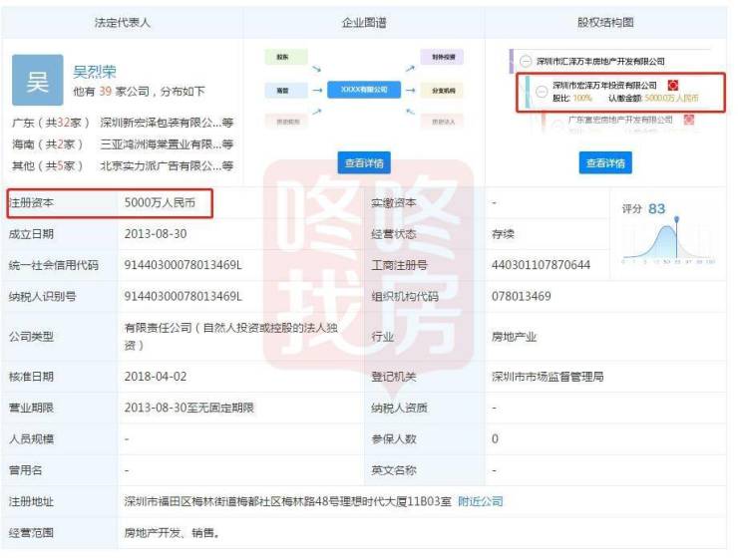Open 北京实力派广告有限公...等 company entry
Screen dimensions: 738x560
[x=167, y=166]
